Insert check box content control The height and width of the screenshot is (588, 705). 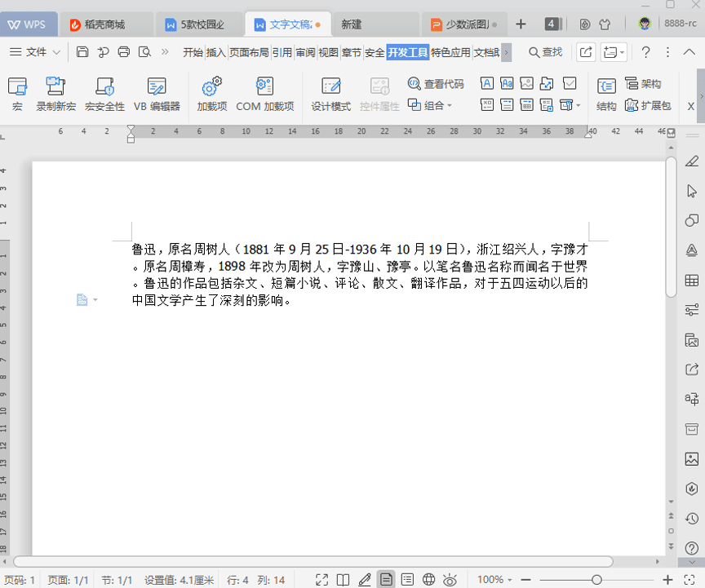tap(570, 83)
